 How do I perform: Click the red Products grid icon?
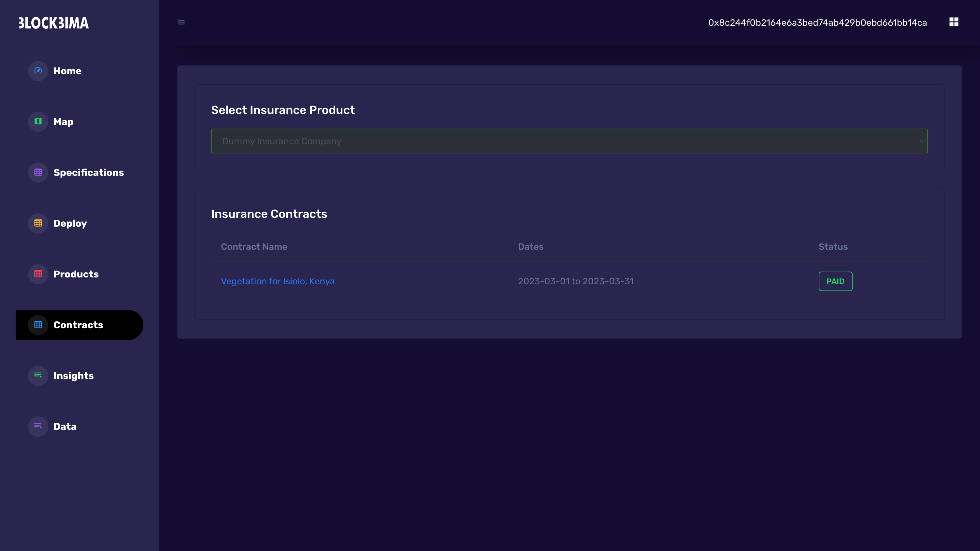(38, 274)
